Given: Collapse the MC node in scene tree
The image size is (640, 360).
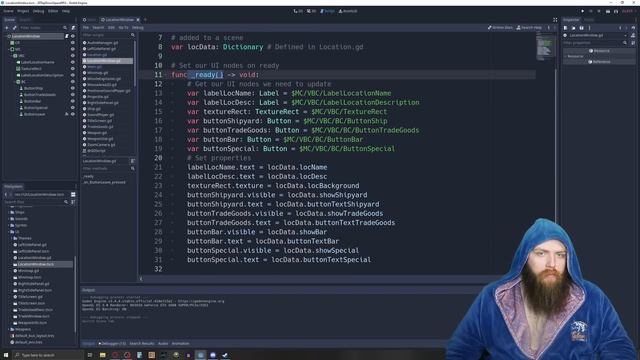Looking at the screenshot, I should pos(9,49).
